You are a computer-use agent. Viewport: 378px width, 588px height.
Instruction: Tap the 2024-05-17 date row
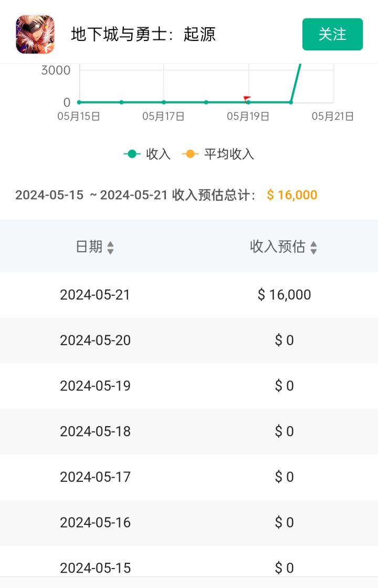(x=95, y=477)
